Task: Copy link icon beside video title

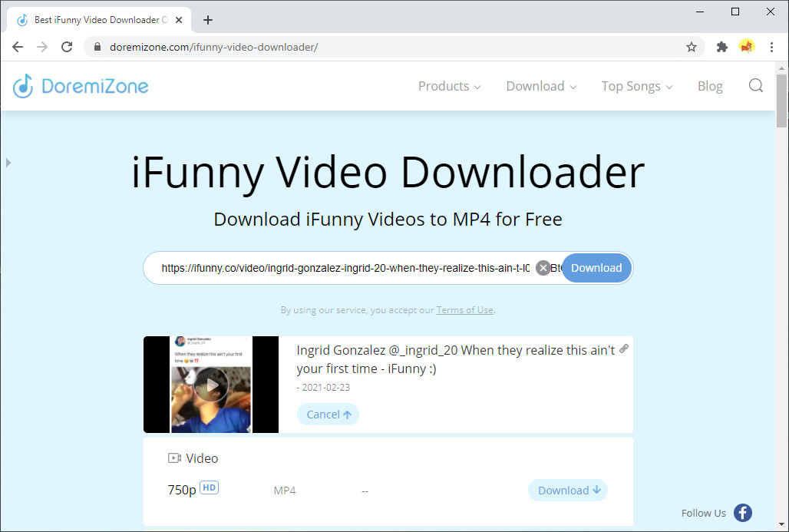Action: (624, 349)
